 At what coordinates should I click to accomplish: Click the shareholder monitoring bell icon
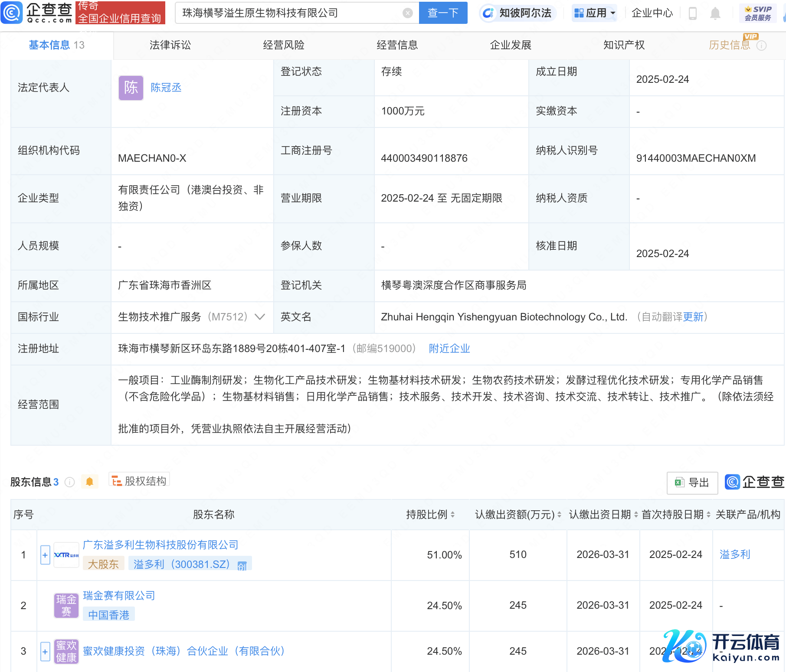coord(89,482)
